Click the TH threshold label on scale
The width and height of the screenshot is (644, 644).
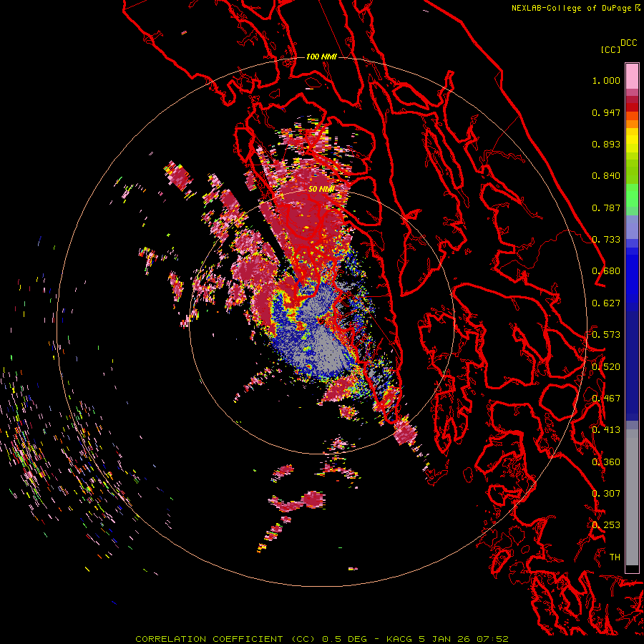[615, 557]
